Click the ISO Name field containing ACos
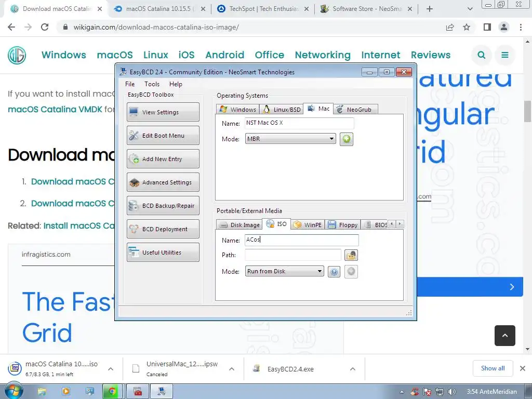The height and width of the screenshot is (399, 532). [302, 240]
